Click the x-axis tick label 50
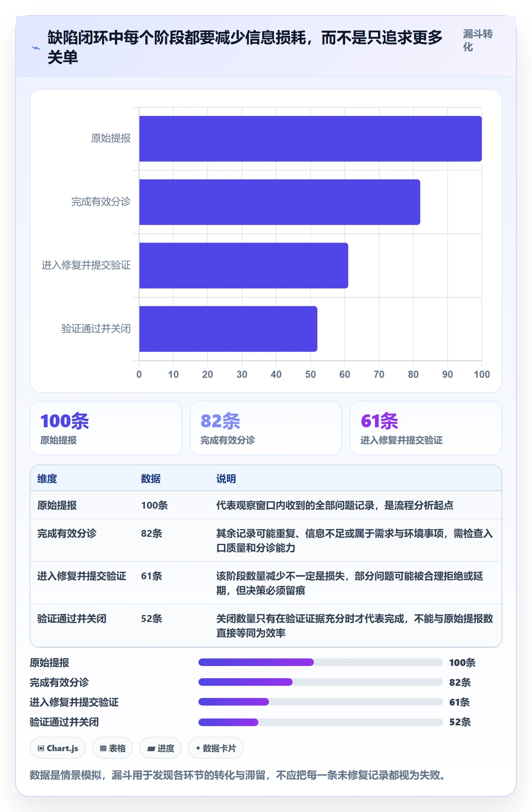Screen dimensions: 532x812 (310, 374)
